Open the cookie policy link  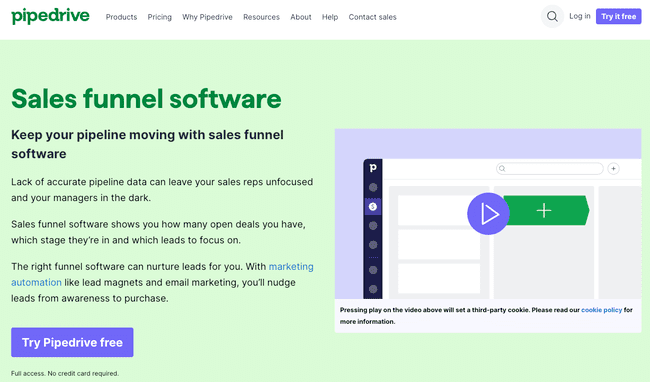point(601,310)
